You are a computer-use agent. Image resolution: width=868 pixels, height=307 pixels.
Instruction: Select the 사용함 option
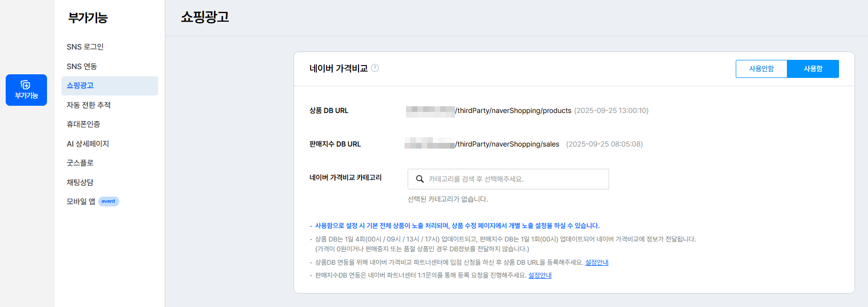pos(813,69)
